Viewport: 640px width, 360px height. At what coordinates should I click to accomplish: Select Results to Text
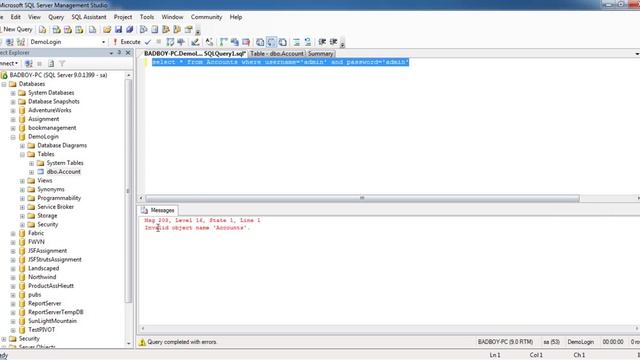[260, 42]
